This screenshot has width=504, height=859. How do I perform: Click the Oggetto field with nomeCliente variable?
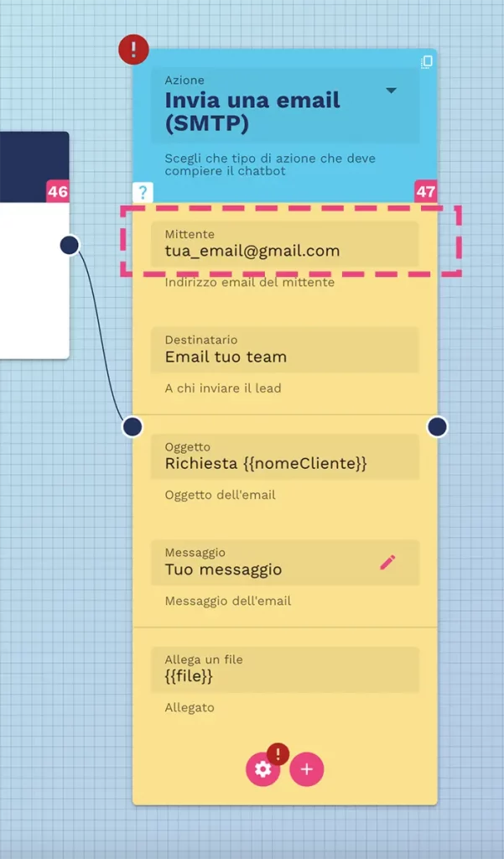(x=285, y=456)
